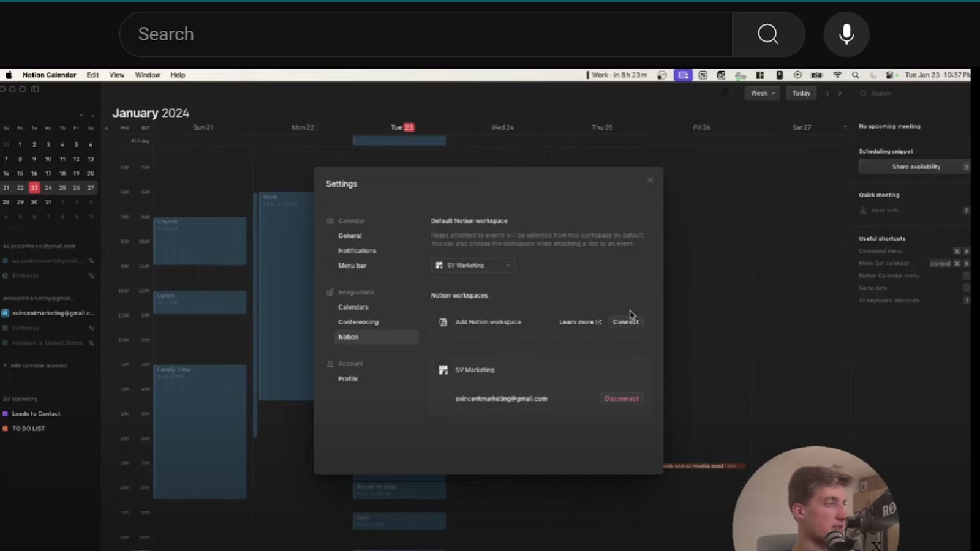The height and width of the screenshot is (551, 980).
Task: Open the Family Time event
Action: pyautogui.click(x=200, y=432)
